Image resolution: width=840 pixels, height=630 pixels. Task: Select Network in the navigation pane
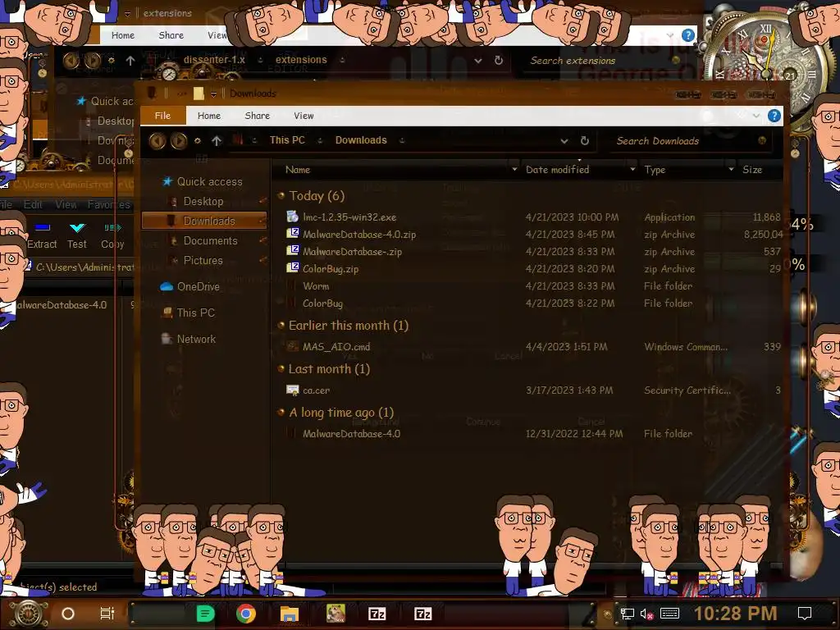(x=196, y=339)
